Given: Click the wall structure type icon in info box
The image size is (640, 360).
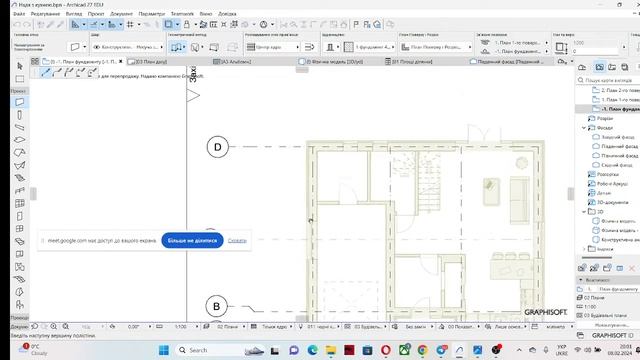Looking at the screenshot, I should (x=330, y=47).
